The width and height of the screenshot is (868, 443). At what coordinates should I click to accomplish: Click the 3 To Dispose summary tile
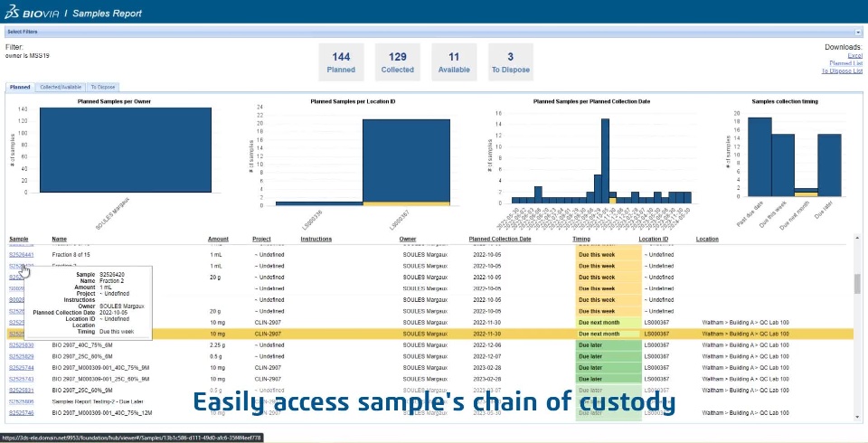coord(510,62)
